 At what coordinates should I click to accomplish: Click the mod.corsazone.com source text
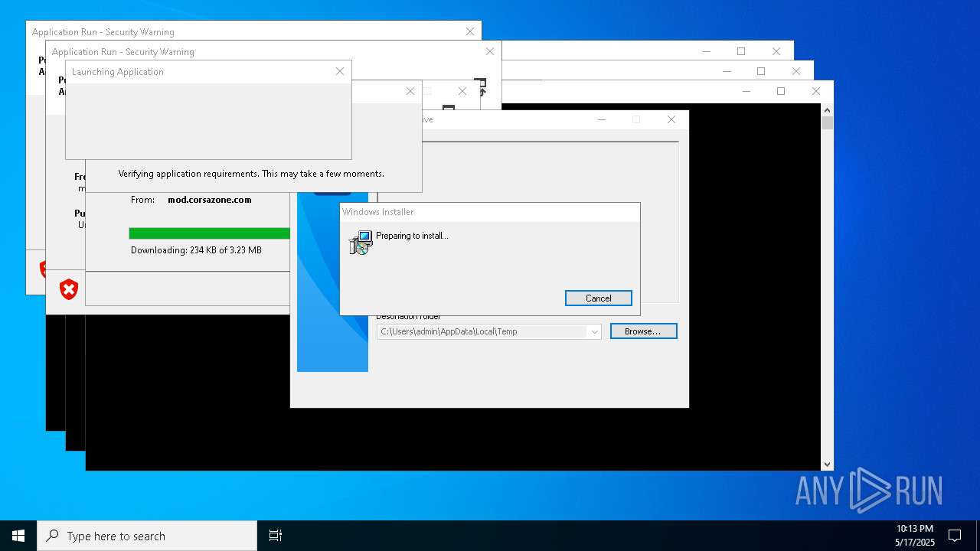210,200
